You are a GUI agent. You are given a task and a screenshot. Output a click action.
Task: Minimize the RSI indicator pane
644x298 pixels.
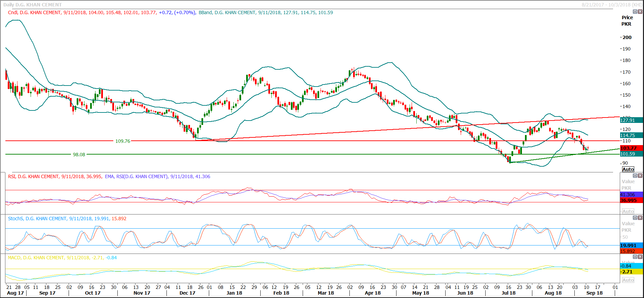click(x=635, y=176)
